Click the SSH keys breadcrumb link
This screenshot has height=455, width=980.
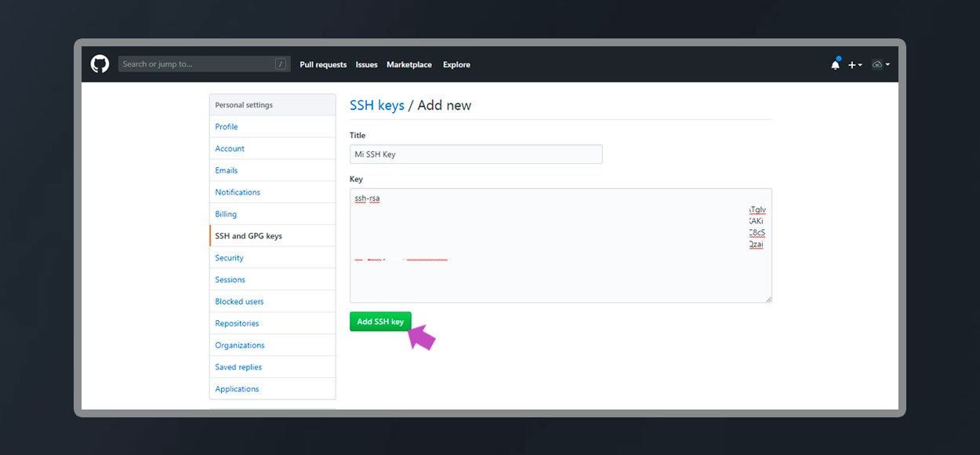(x=377, y=105)
